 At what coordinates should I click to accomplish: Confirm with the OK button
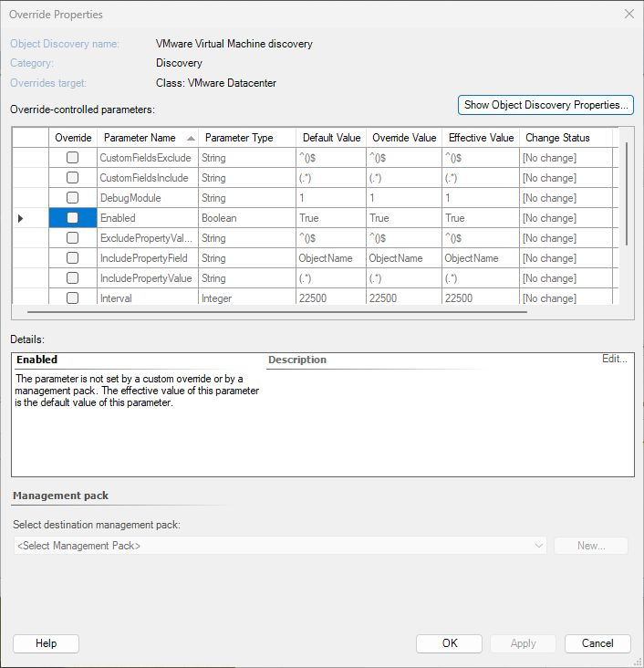tap(450, 643)
